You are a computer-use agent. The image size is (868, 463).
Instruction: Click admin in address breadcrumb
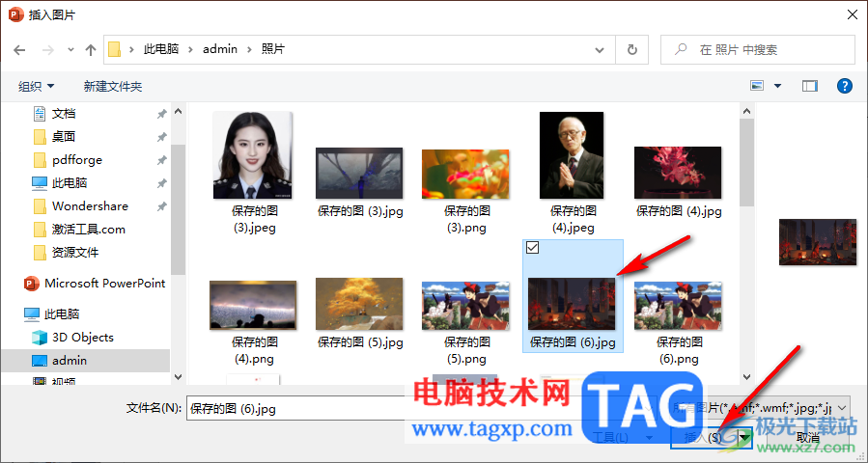coord(220,49)
